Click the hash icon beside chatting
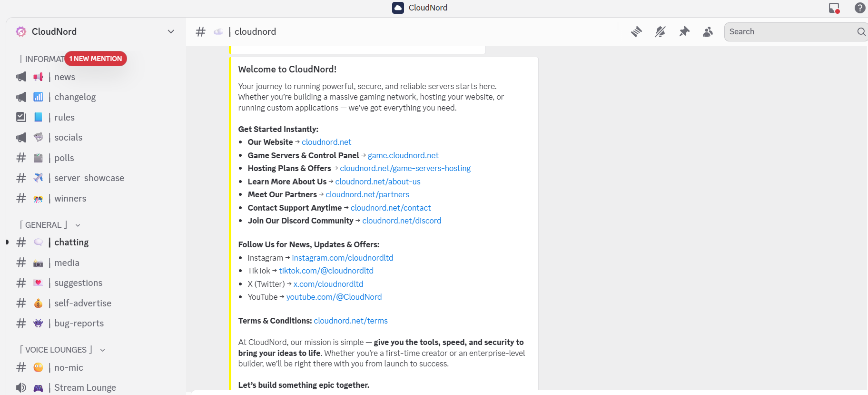 click(x=21, y=243)
